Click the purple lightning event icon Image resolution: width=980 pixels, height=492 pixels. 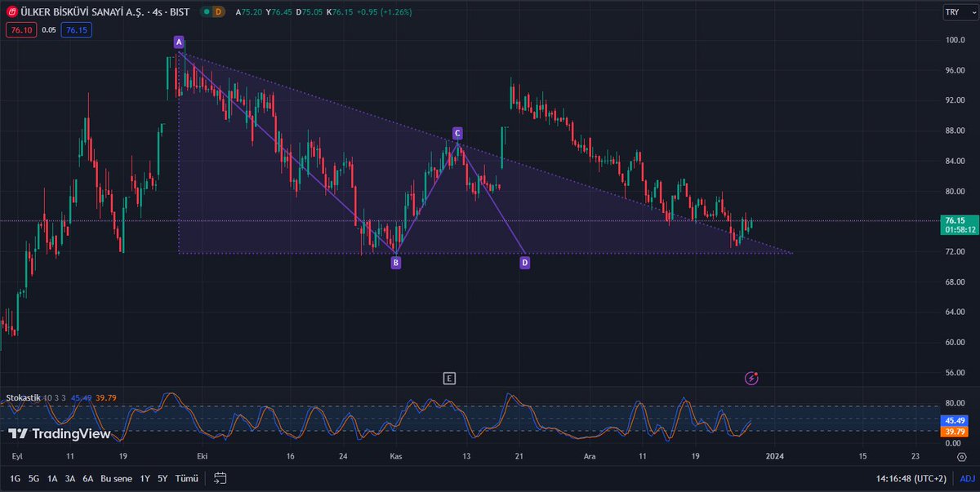tap(752, 378)
